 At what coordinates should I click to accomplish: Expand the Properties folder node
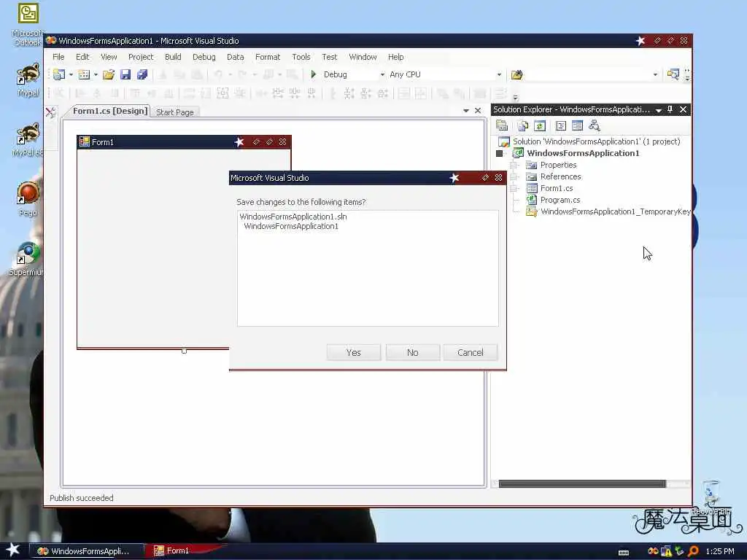[x=514, y=166]
